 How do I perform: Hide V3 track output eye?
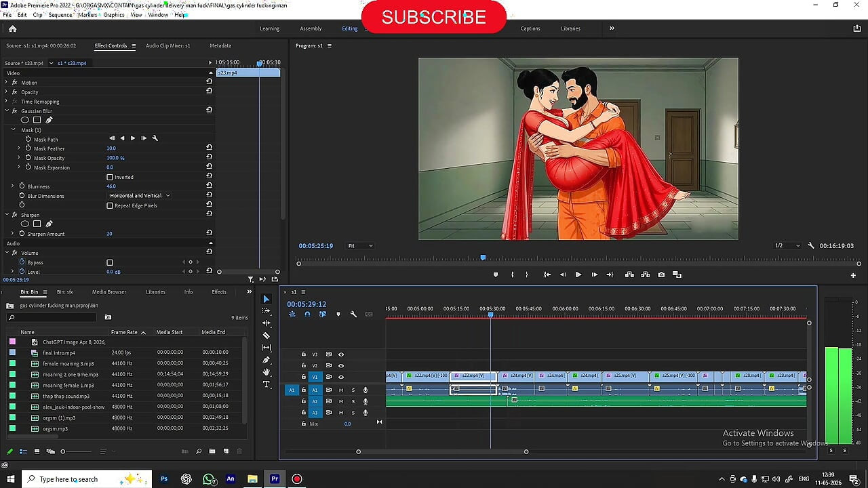[x=341, y=354]
